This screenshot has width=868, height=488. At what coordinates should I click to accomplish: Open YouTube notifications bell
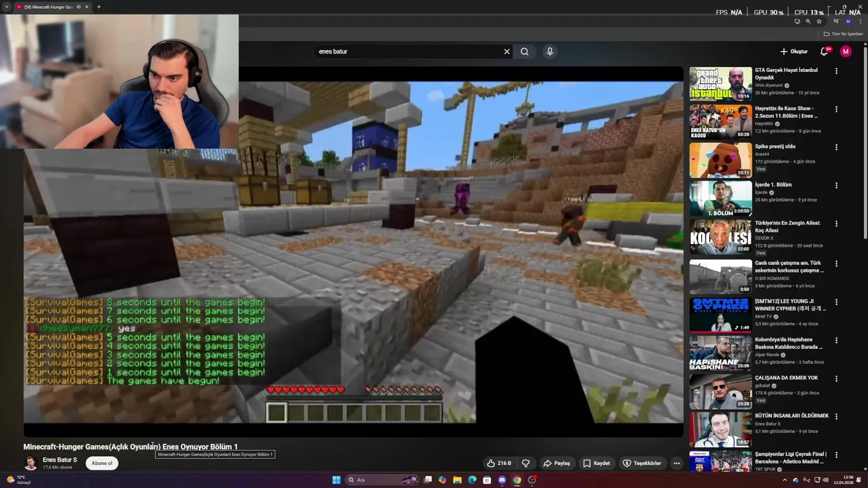point(824,52)
